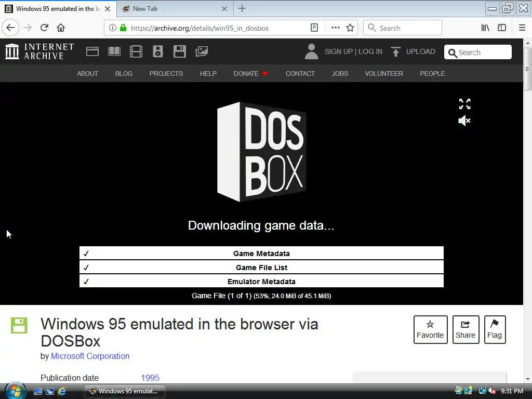Open the CONTACT menu item

click(300, 74)
